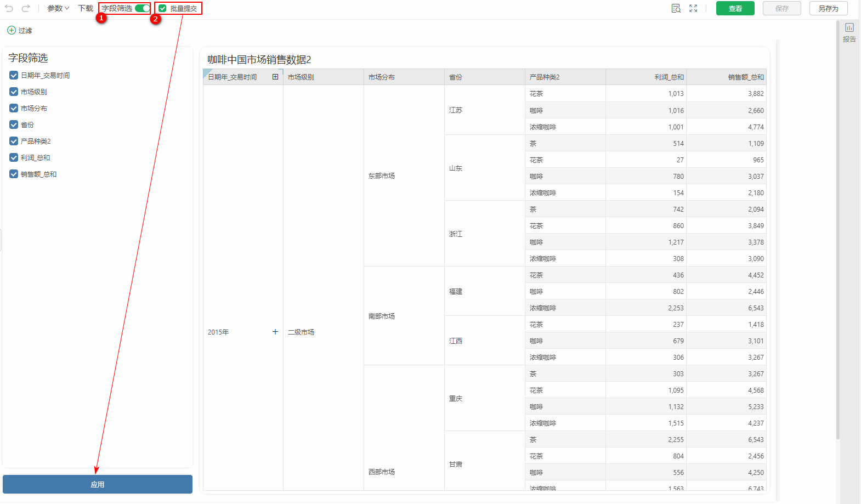Click the 省份 column header

[x=485, y=77]
